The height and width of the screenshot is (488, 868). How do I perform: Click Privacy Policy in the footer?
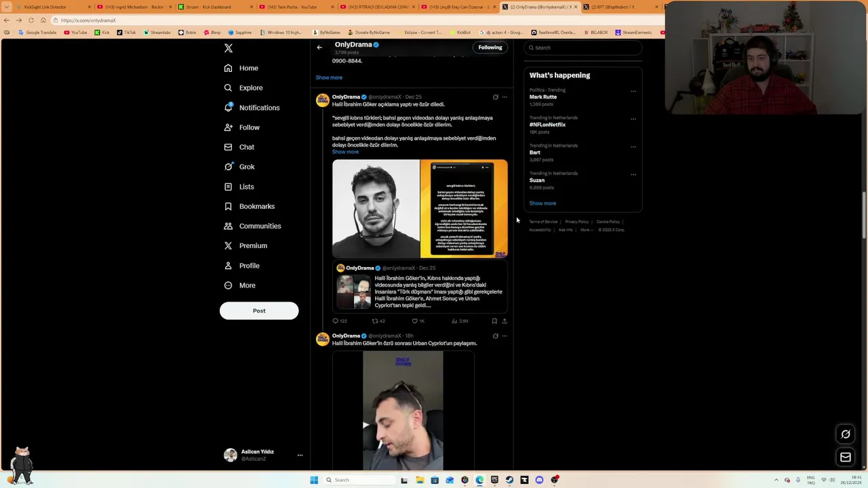pos(577,222)
